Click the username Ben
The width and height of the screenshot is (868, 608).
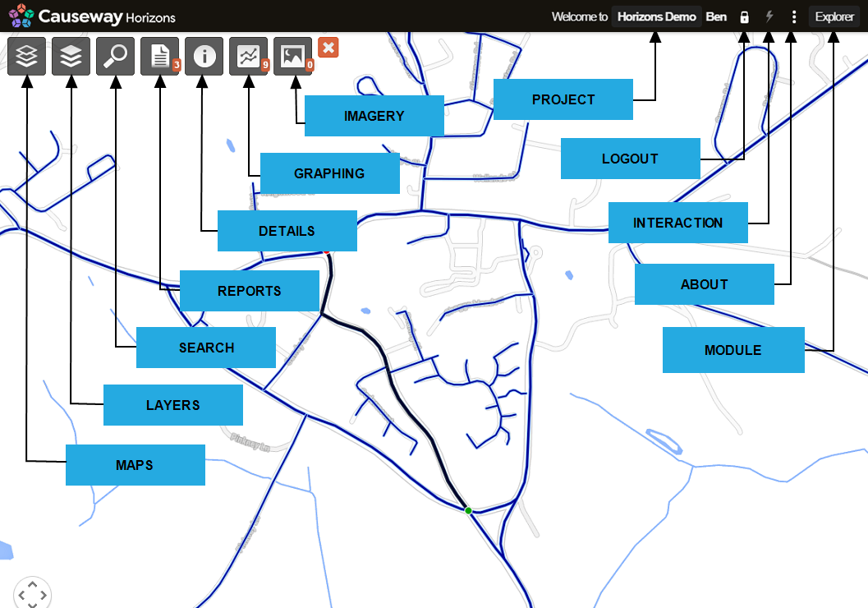click(x=716, y=16)
